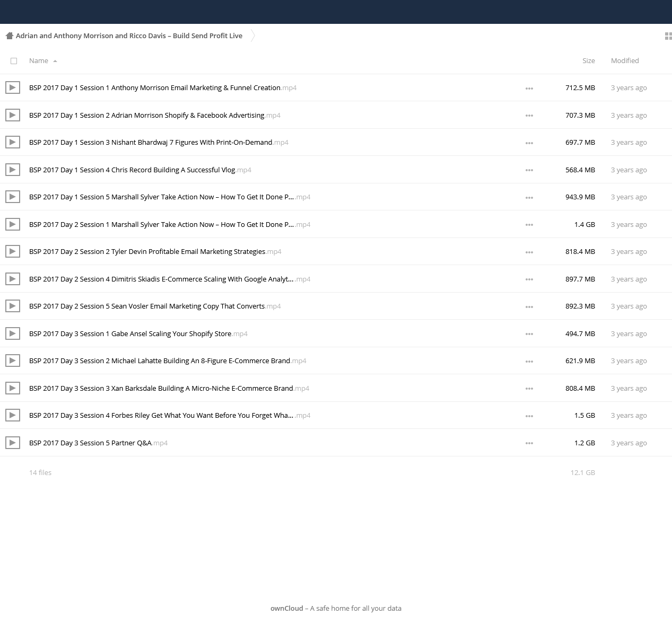Sort files by Name column
Screen dimensions: 672x624
click(x=39, y=61)
